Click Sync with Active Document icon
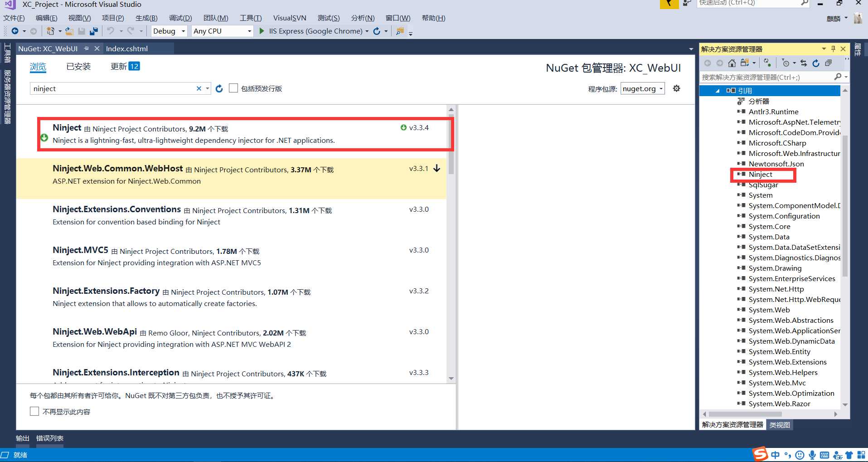868x462 pixels. point(804,63)
